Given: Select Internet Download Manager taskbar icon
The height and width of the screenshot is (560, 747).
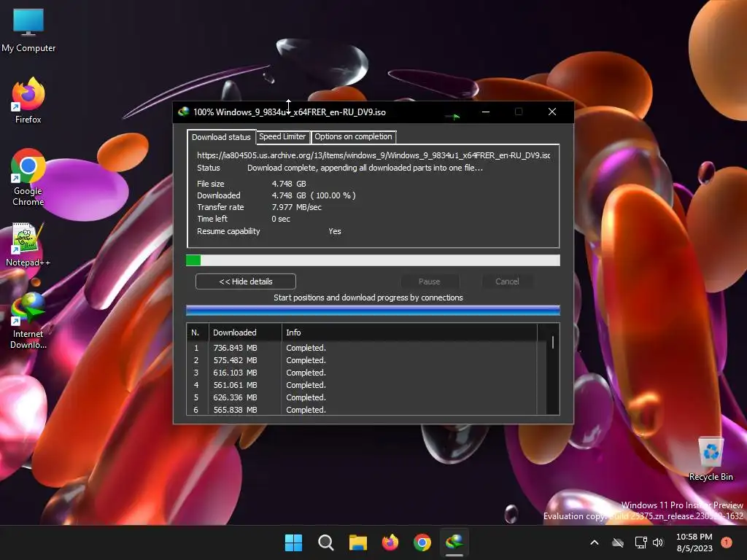Looking at the screenshot, I should (x=454, y=542).
